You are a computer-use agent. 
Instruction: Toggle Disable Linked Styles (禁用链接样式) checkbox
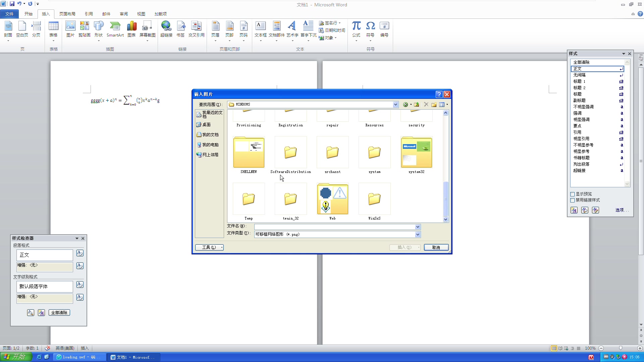[x=573, y=200]
